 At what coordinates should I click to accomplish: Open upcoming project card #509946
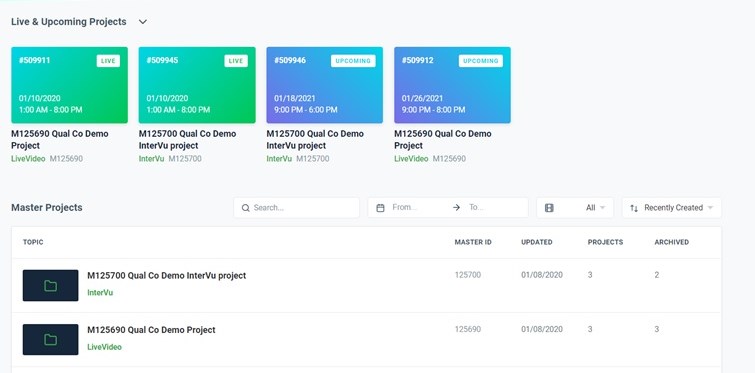[325, 85]
